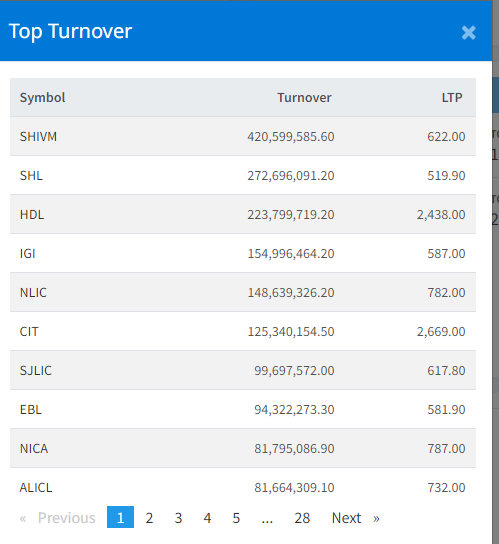Sort by LTP column header

[x=452, y=97]
